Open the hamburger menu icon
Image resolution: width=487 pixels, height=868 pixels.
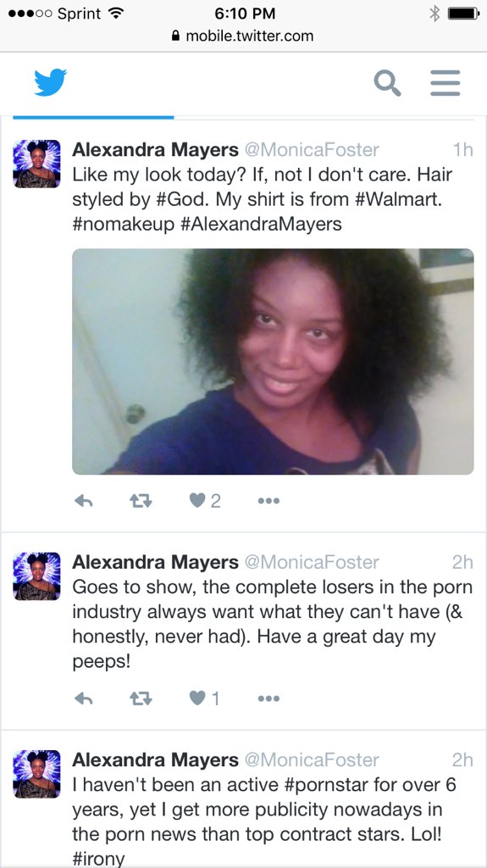coord(445,83)
